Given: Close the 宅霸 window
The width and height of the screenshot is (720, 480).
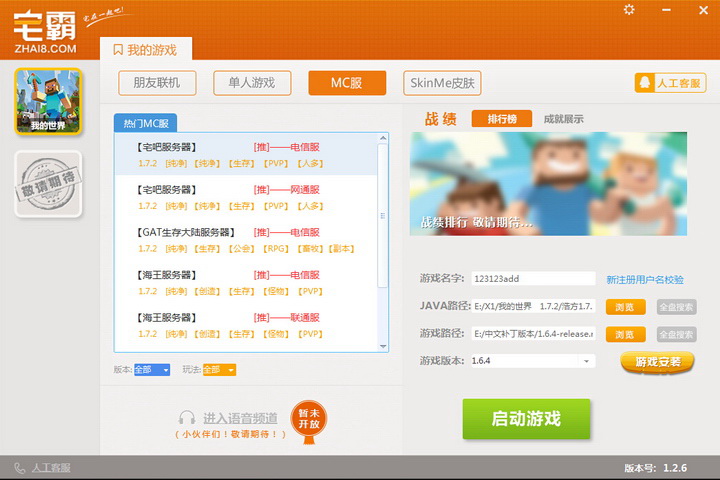Looking at the screenshot, I should point(703,10).
